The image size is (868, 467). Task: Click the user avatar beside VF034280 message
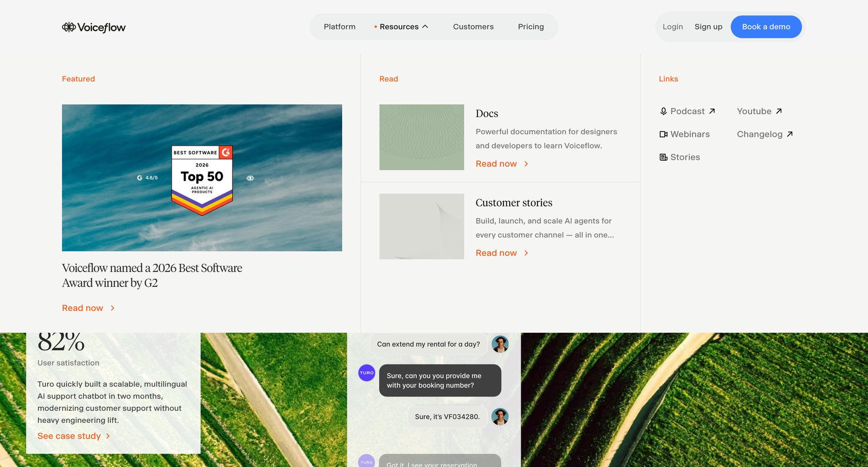(500, 417)
